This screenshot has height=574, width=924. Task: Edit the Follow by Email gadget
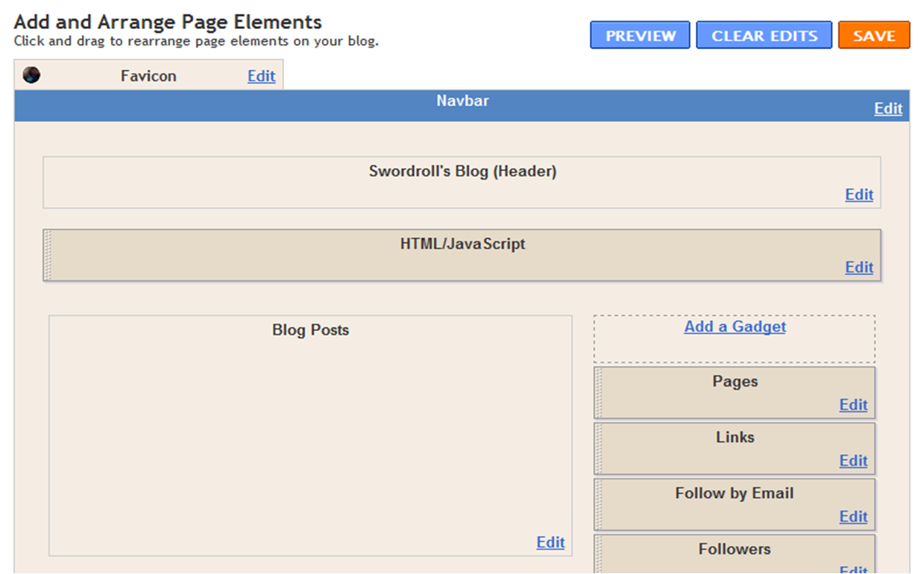(x=853, y=517)
